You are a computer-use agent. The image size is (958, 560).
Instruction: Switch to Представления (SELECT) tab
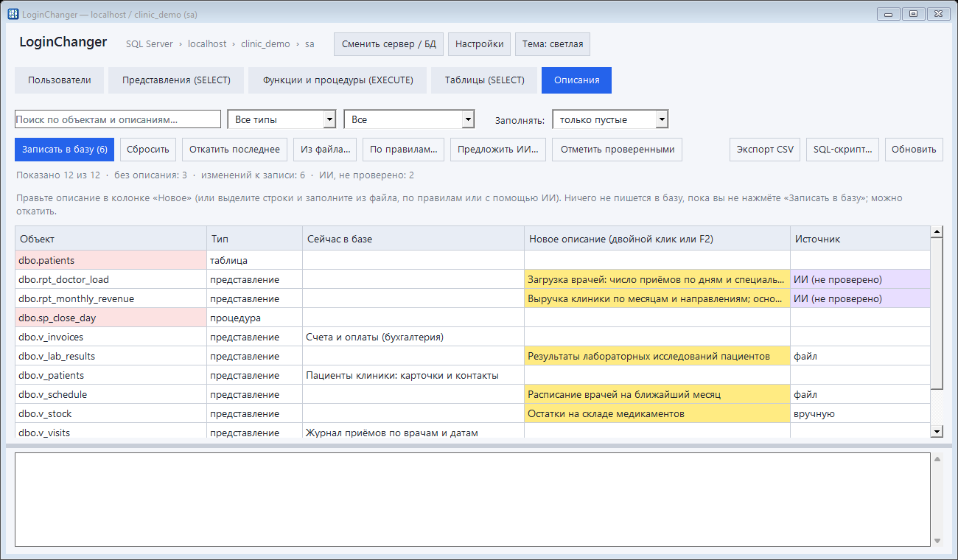[x=176, y=80]
